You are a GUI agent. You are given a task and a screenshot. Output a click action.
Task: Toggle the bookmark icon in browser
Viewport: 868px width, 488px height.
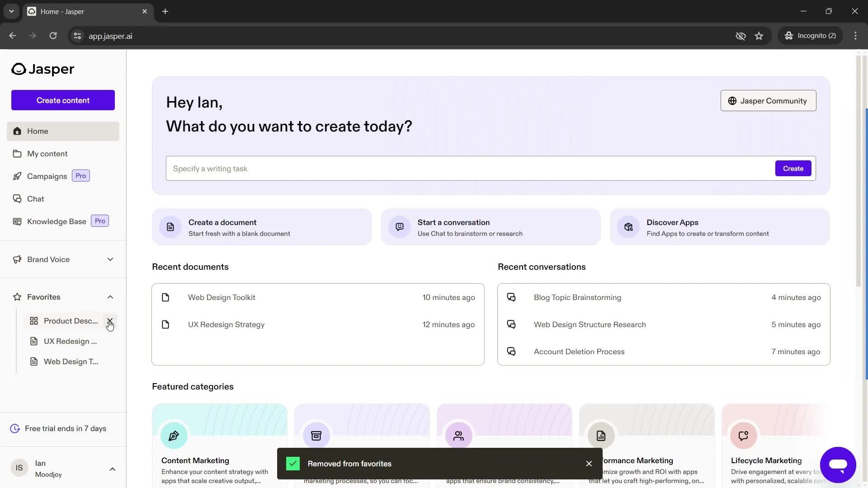760,36
